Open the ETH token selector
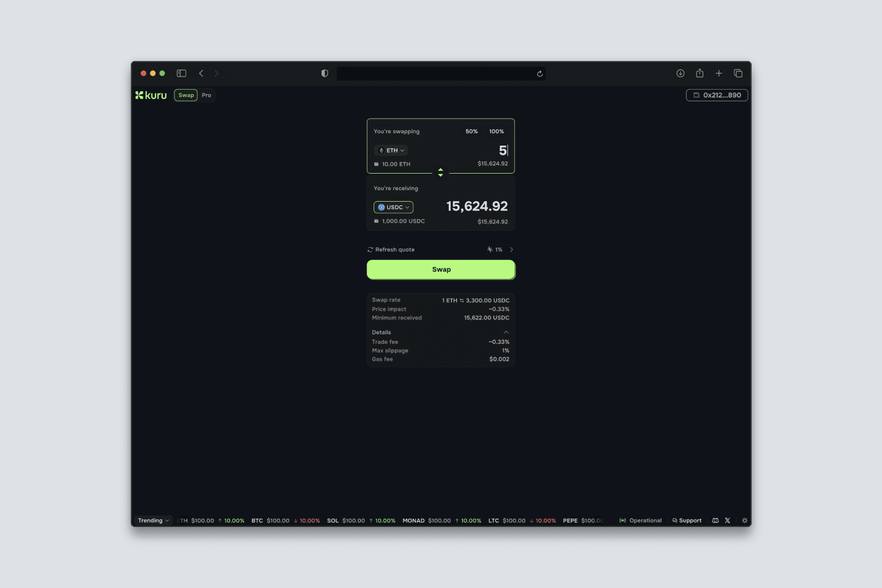 pyautogui.click(x=390, y=150)
